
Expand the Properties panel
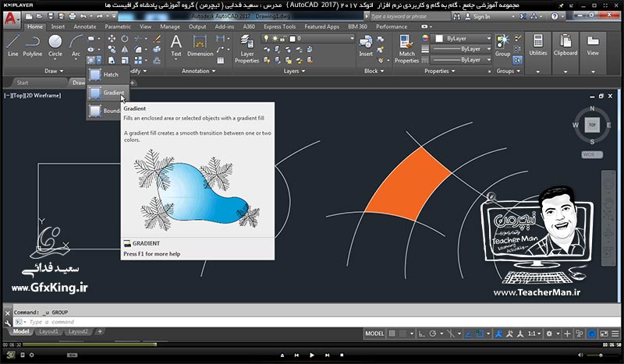[x=439, y=71]
